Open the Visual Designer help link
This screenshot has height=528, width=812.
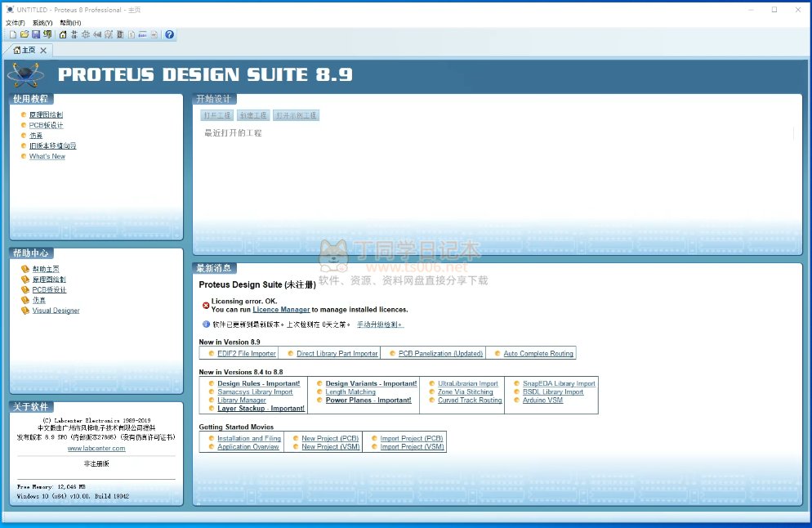pyautogui.click(x=56, y=311)
